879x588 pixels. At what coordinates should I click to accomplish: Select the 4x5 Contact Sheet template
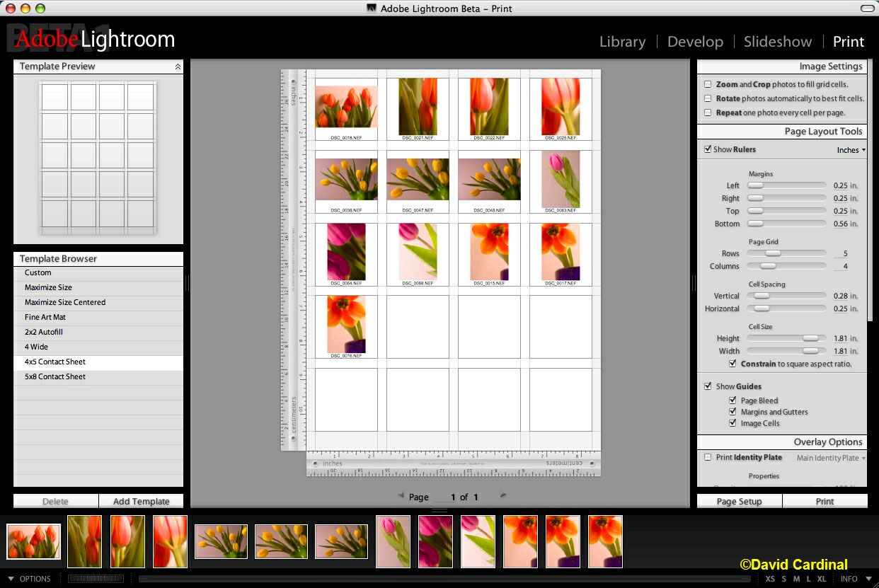coord(98,362)
